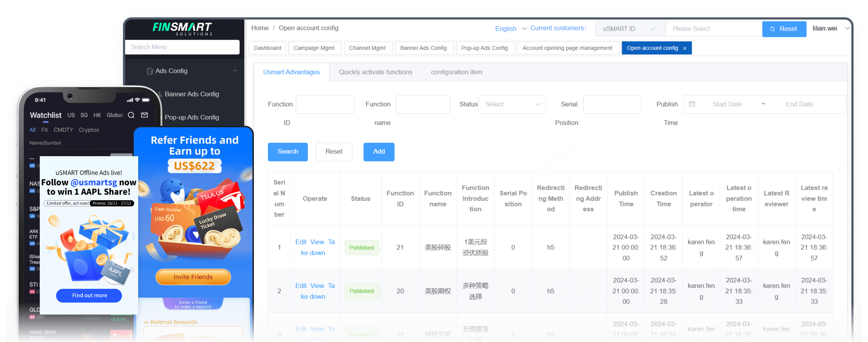Click the End Date field
868x342 pixels.
pos(799,104)
